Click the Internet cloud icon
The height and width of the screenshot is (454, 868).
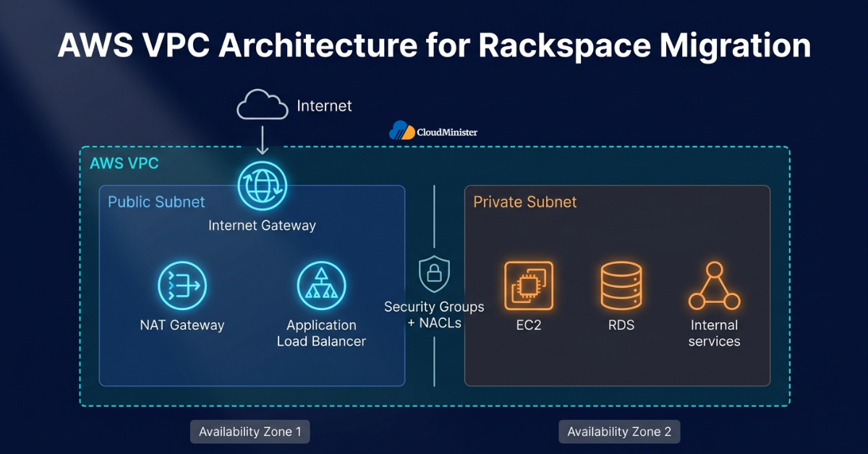coord(263,106)
